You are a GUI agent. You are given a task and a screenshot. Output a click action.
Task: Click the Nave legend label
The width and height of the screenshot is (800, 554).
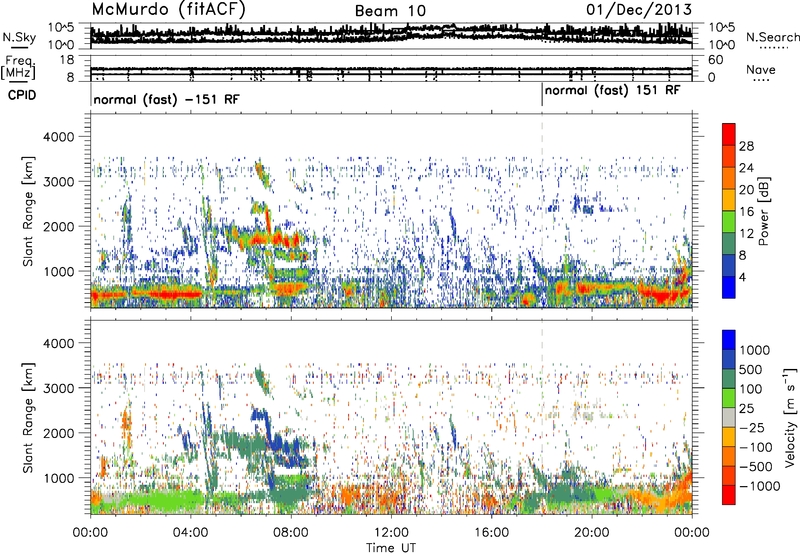(x=761, y=70)
